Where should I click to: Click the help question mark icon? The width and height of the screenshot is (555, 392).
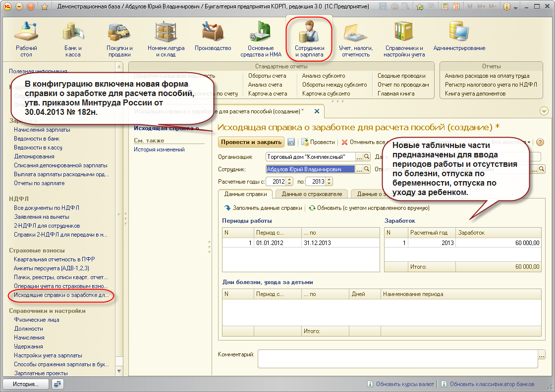(x=540, y=142)
